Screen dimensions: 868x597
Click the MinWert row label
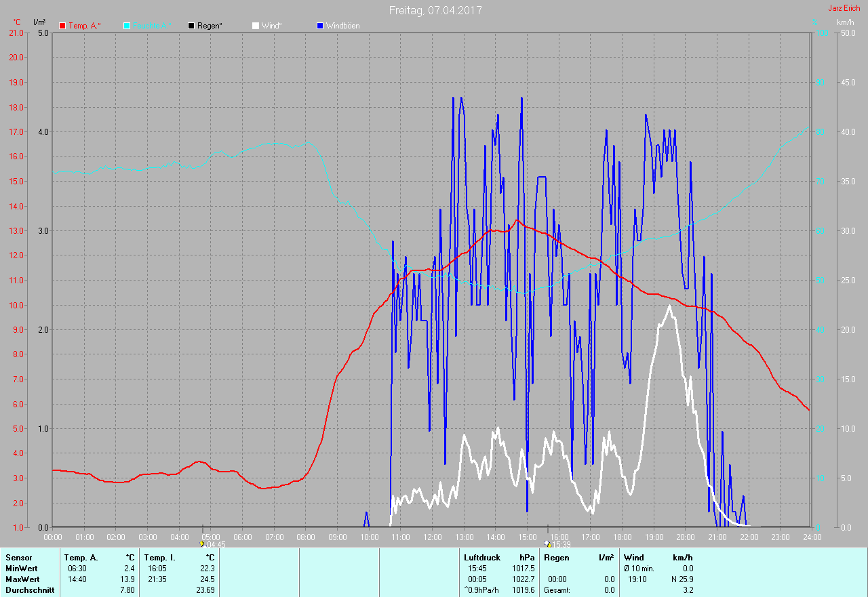click(x=22, y=569)
